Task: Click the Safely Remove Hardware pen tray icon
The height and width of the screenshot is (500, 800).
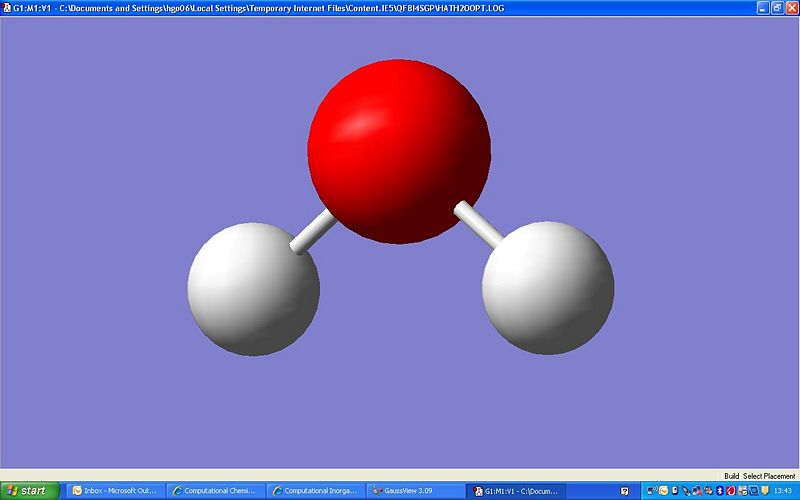Action: [x=686, y=491]
